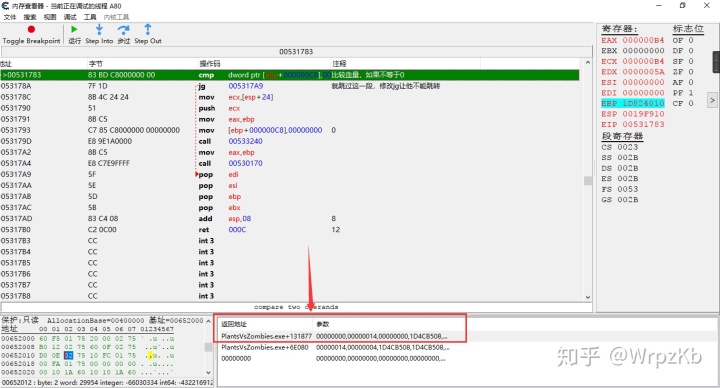Click the Cheat Engine icon in title bar
Screen dimensions: 720x388
(x=6, y=6)
